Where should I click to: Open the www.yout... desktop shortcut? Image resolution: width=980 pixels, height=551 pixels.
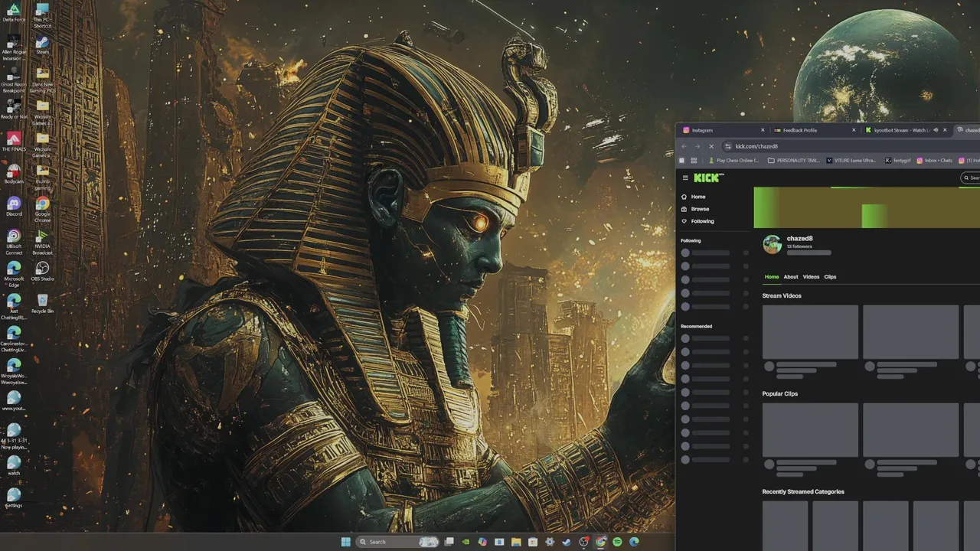point(13,401)
